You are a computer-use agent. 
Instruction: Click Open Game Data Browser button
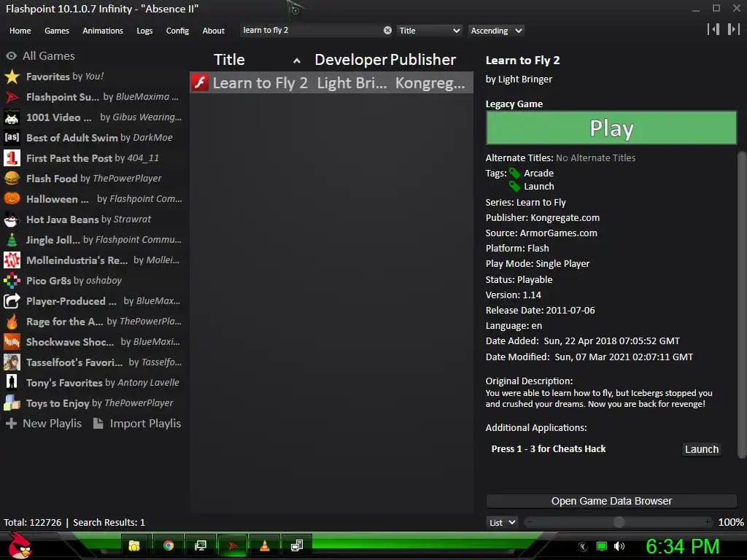point(611,501)
